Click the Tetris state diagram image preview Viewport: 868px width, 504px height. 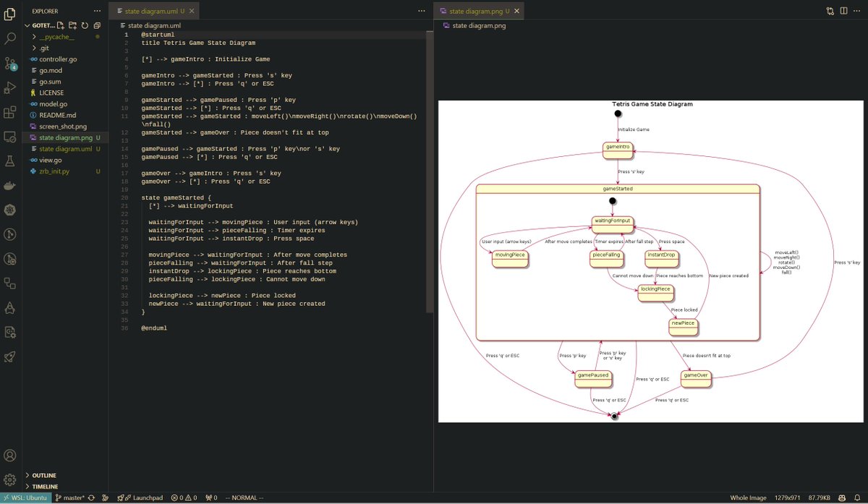pos(651,261)
